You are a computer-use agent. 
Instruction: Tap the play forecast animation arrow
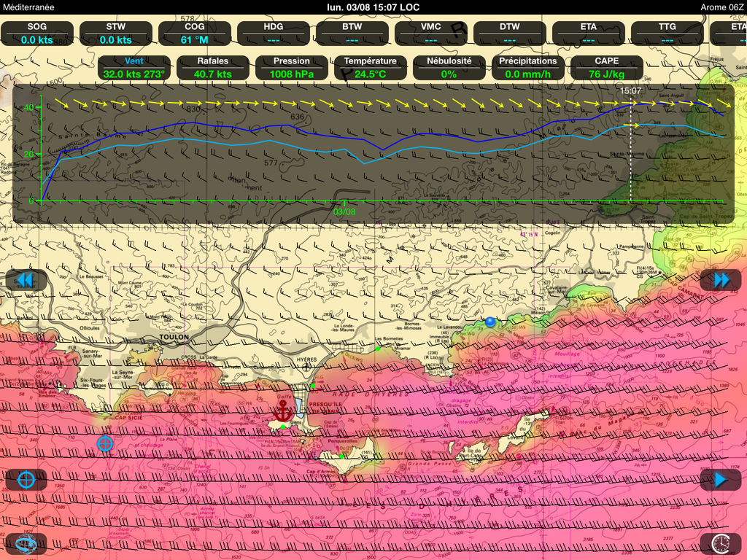point(720,480)
